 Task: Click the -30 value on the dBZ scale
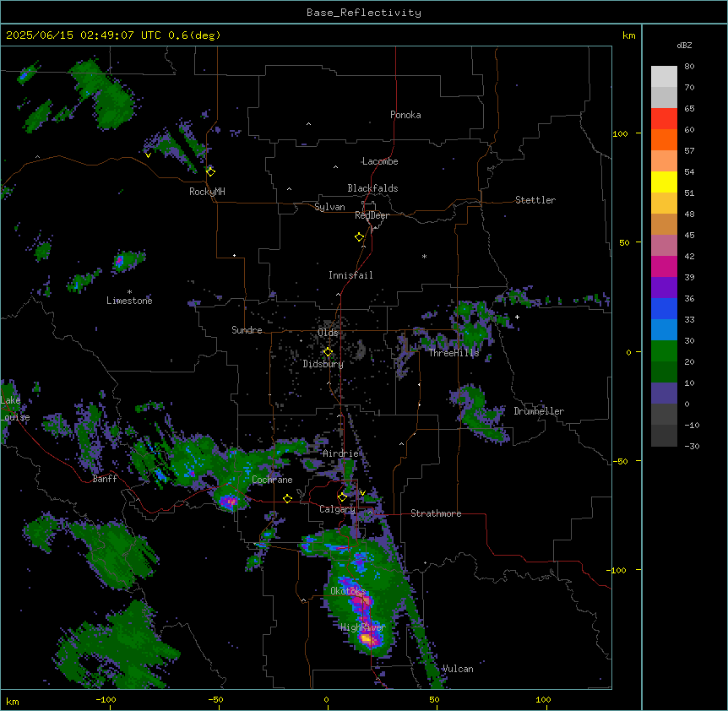pos(692,446)
